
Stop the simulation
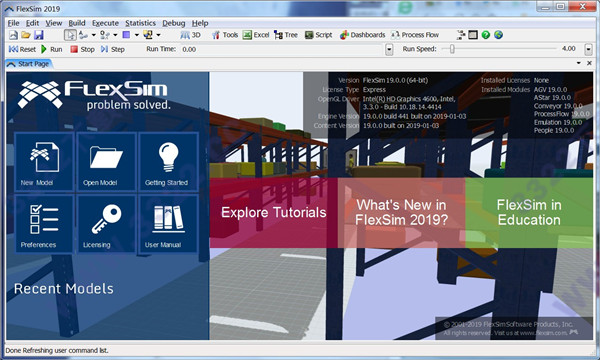click(x=82, y=49)
